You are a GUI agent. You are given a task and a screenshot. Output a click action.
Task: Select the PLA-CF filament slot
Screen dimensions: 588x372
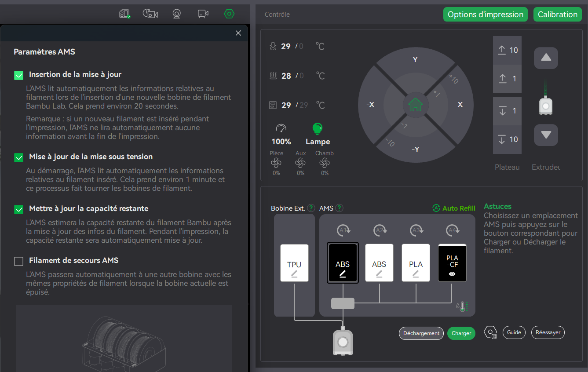tap(452, 263)
